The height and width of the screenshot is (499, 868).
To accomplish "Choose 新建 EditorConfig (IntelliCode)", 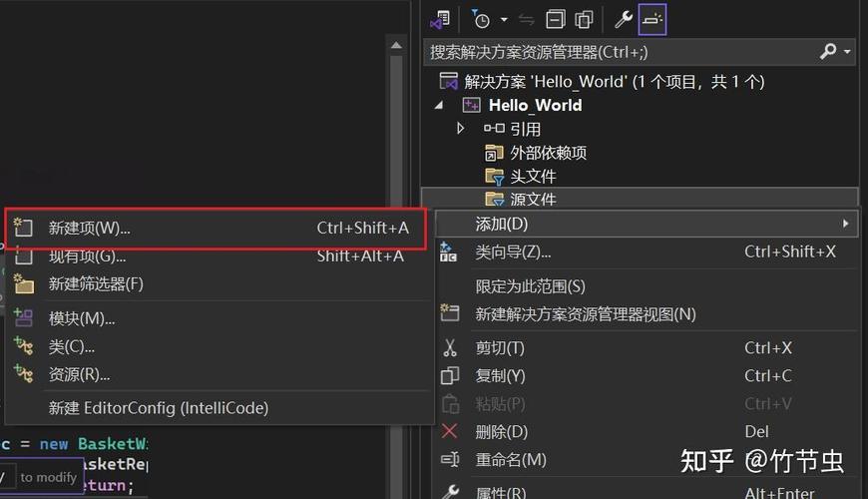I will [x=217, y=408].
